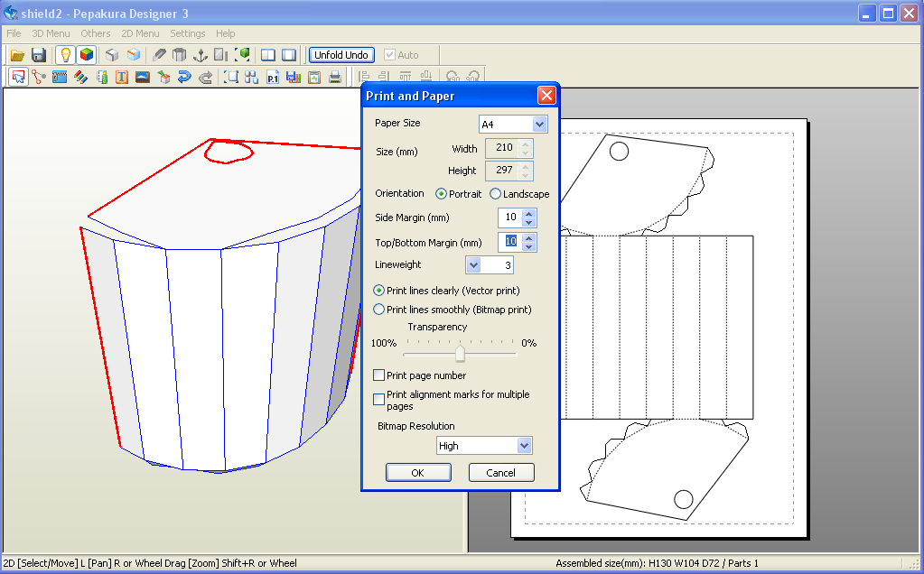Image resolution: width=924 pixels, height=574 pixels.
Task: Open the 2D Menu
Action: [140, 33]
